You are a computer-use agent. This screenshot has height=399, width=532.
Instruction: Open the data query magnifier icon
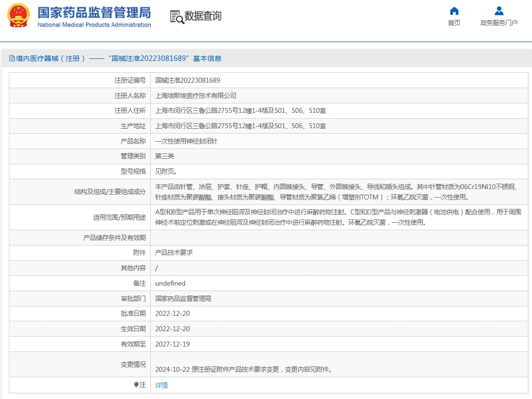coord(177,17)
